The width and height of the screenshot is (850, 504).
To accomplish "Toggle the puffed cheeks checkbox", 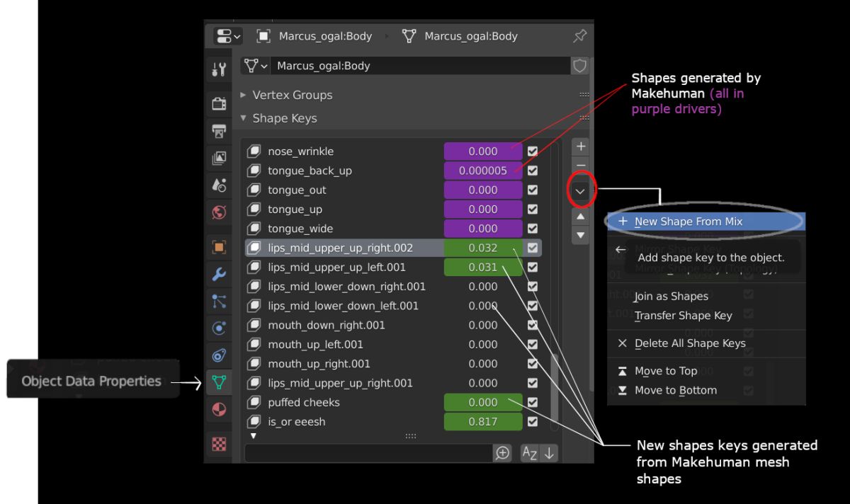I will click(x=533, y=402).
